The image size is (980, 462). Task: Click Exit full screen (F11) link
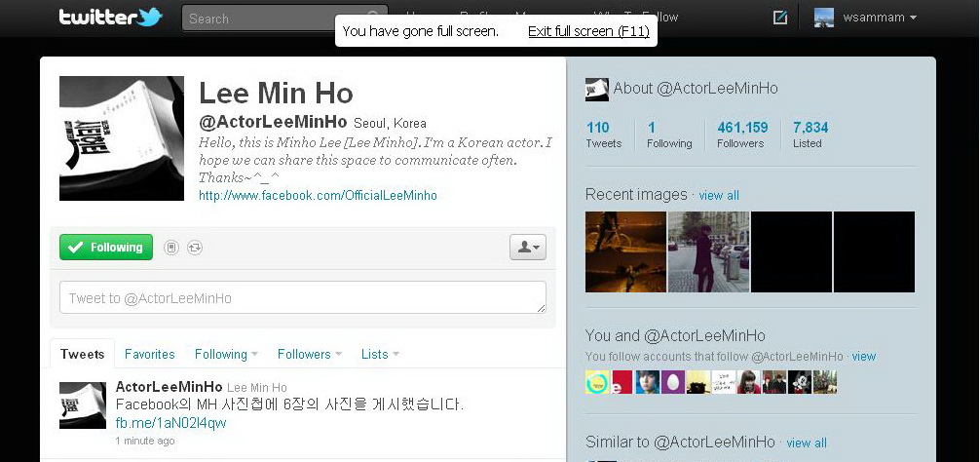pyautogui.click(x=588, y=31)
